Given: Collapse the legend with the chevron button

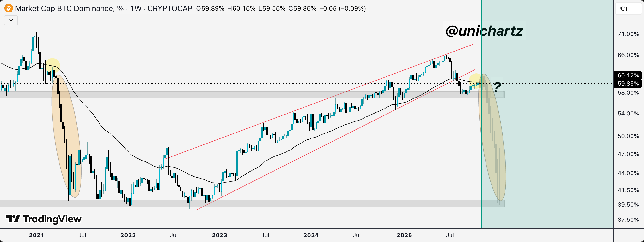Looking at the screenshot, I should pos(11,20).
